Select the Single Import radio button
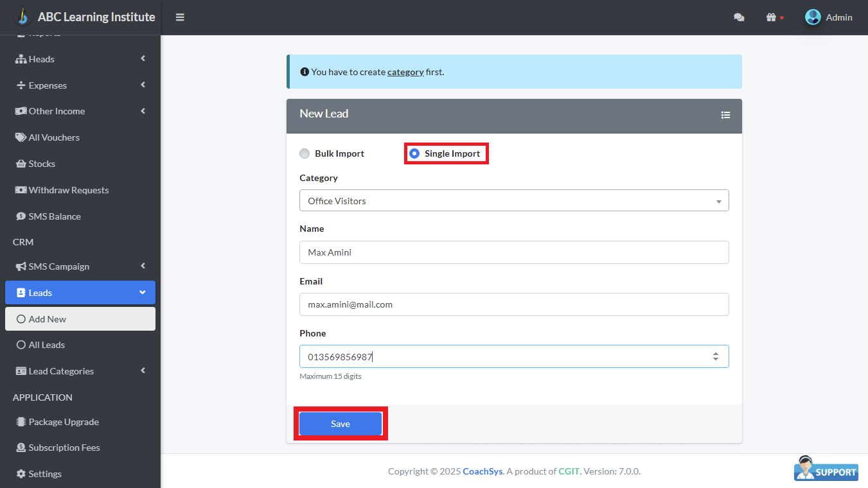Image resolution: width=868 pixels, height=488 pixels. coord(414,153)
